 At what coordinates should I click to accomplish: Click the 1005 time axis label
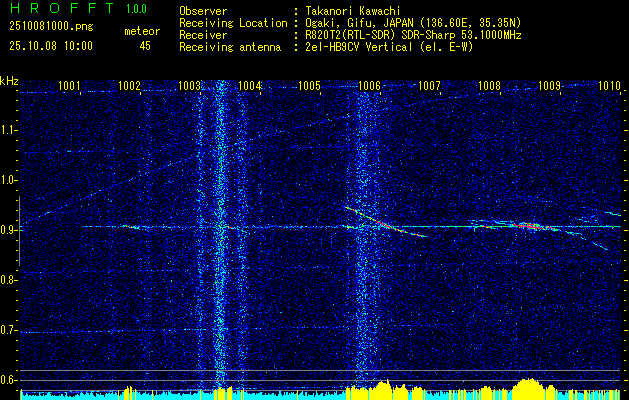click(310, 85)
